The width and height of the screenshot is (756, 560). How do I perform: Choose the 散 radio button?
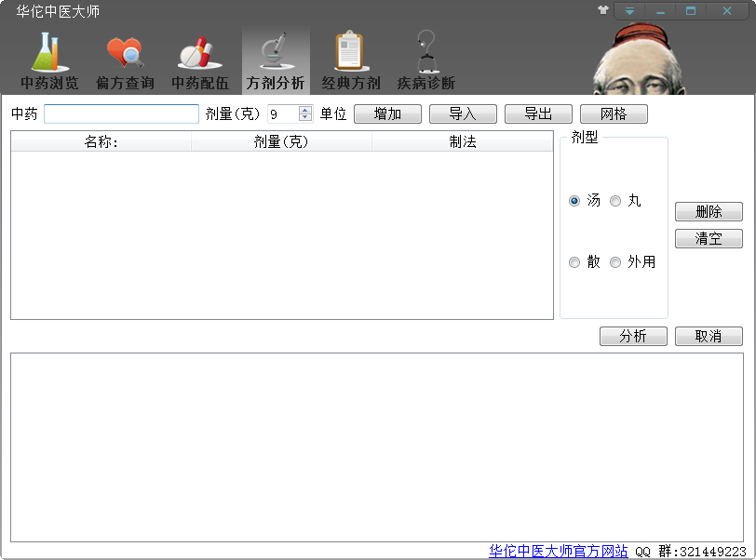[574, 262]
